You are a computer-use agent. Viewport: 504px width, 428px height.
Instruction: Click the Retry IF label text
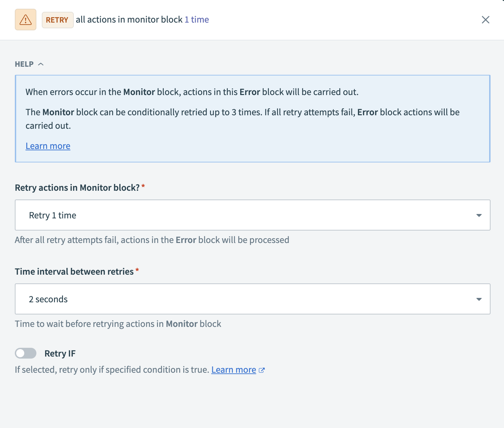[60, 353]
